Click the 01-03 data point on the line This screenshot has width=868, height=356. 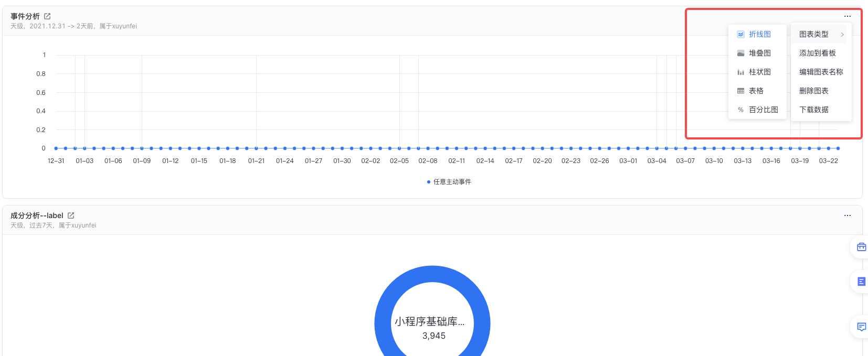(x=84, y=148)
